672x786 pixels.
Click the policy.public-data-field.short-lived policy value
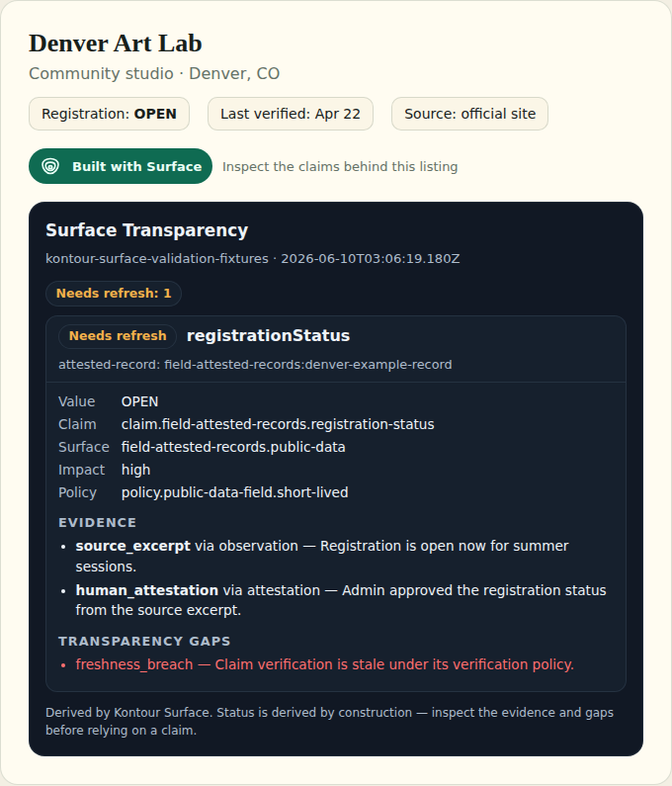click(234, 492)
